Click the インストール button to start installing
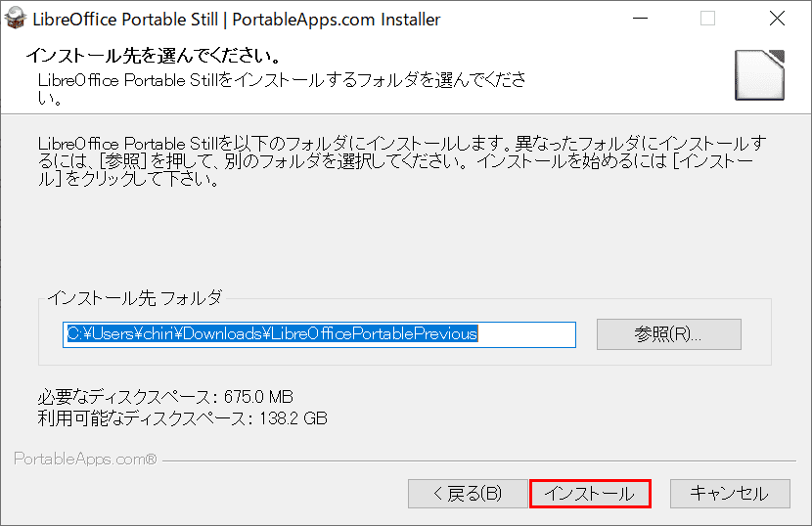812x526 pixels. coord(590,494)
